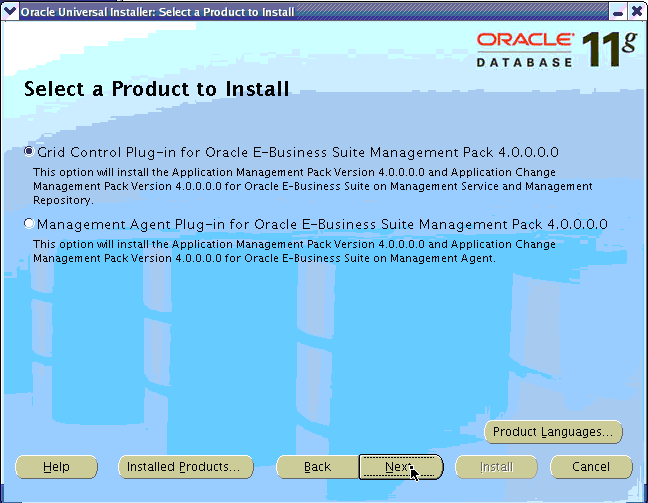Open Product Languages dialog
This screenshot has width=648, height=503.
[553, 432]
